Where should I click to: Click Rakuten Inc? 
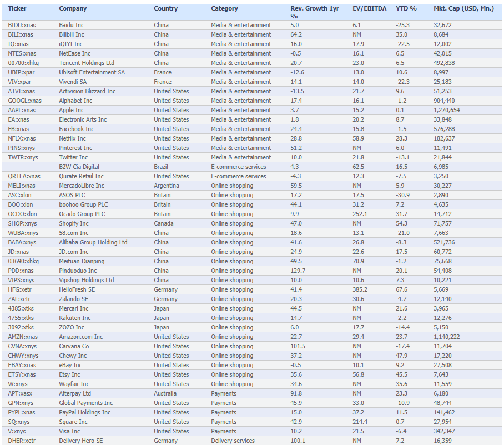(x=74, y=318)
